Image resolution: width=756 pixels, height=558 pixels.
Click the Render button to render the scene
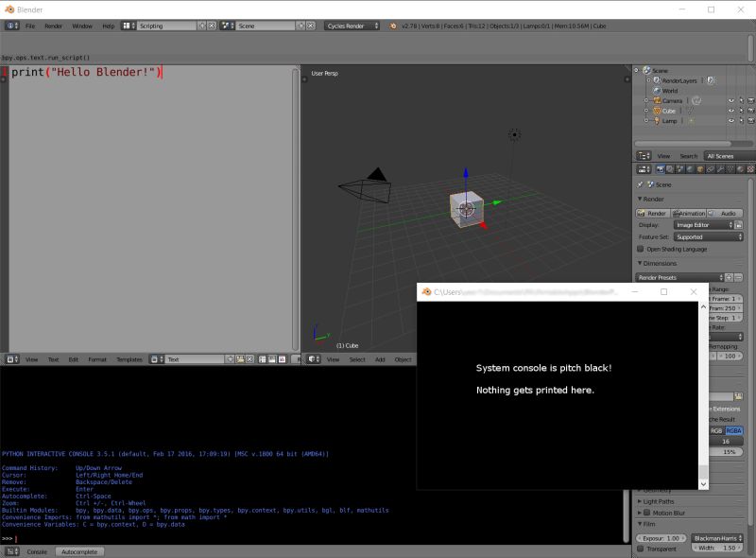click(x=651, y=212)
